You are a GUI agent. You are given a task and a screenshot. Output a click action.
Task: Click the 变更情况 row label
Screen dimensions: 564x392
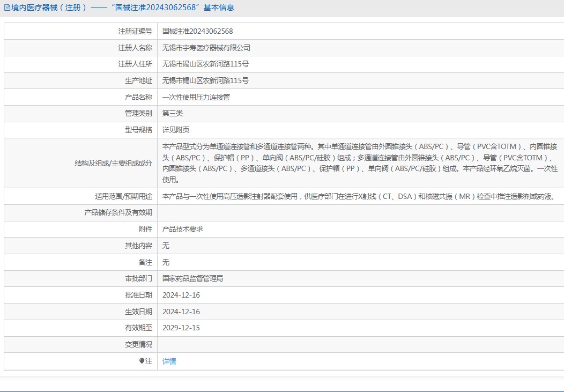[x=138, y=345]
